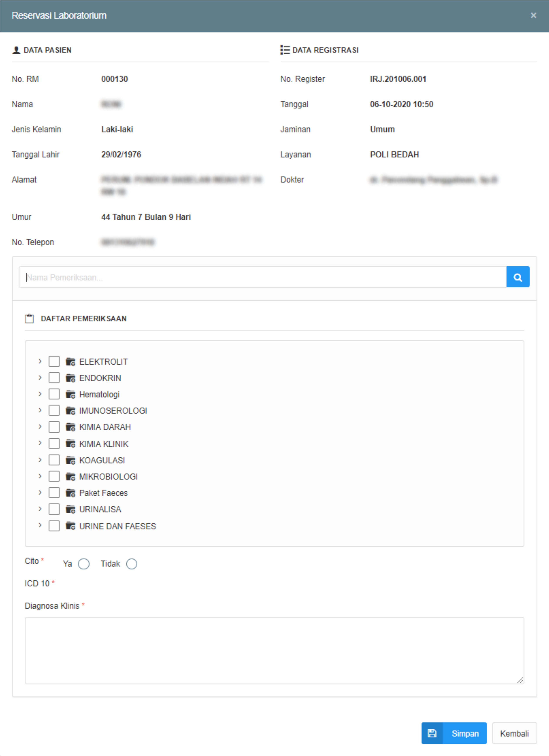
Task: Click the Kembali button
Action: 514,733
